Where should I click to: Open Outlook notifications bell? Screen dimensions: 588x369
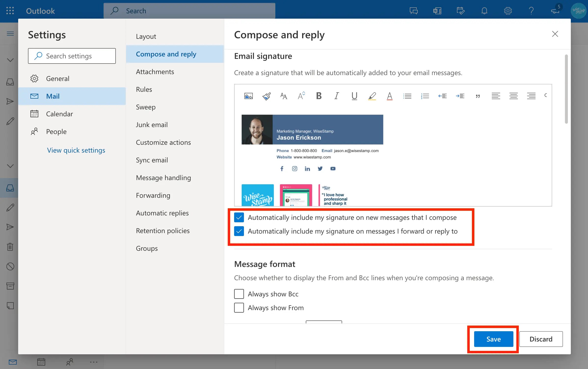484,11
